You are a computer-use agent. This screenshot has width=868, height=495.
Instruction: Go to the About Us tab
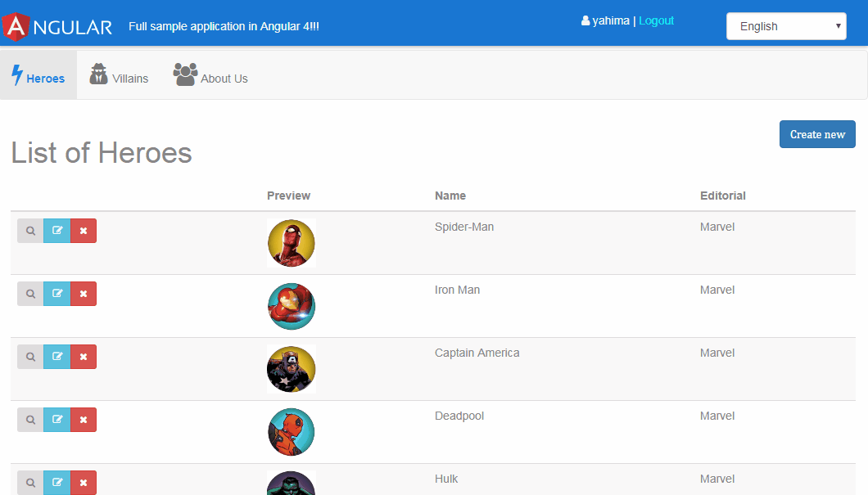[x=210, y=75]
